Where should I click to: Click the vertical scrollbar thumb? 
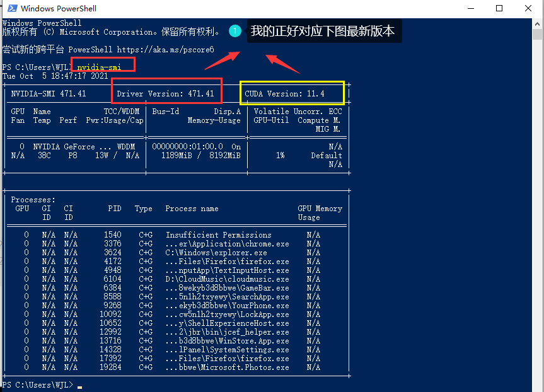pyautogui.click(x=538, y=34)
